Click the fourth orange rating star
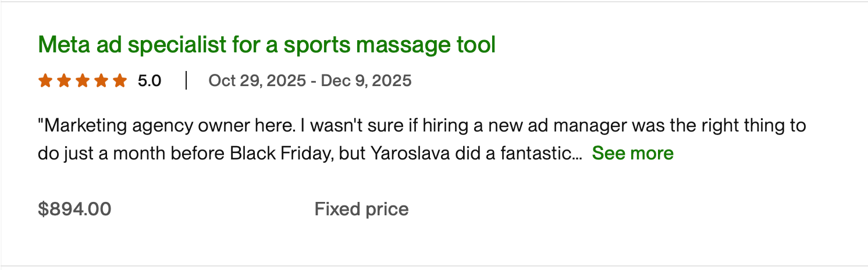The height and width of the screenshot is (270, 868). 101,80
